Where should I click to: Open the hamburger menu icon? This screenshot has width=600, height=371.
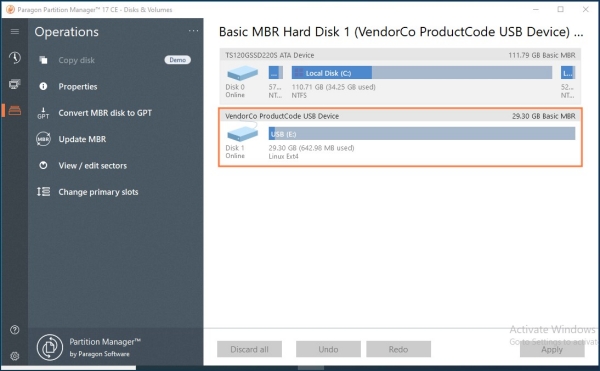click(15, 31)
